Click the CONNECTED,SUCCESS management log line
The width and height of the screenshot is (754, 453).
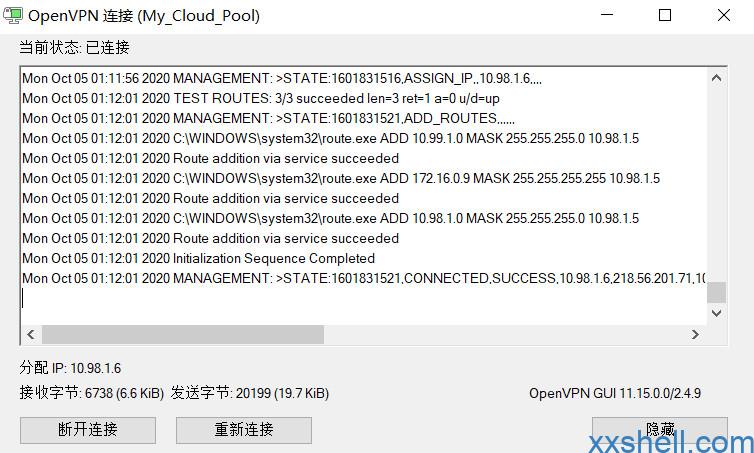point(364,278)
